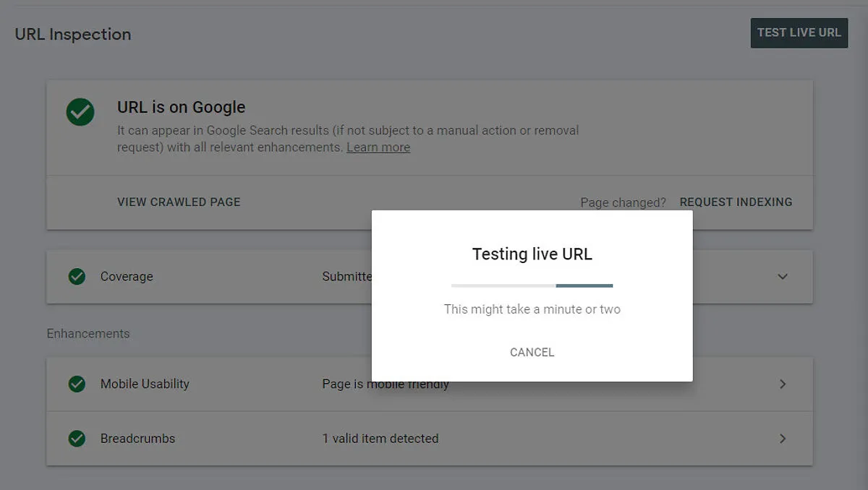
Task: Click the 1 valid item detected text
Action: pos(381,439)
